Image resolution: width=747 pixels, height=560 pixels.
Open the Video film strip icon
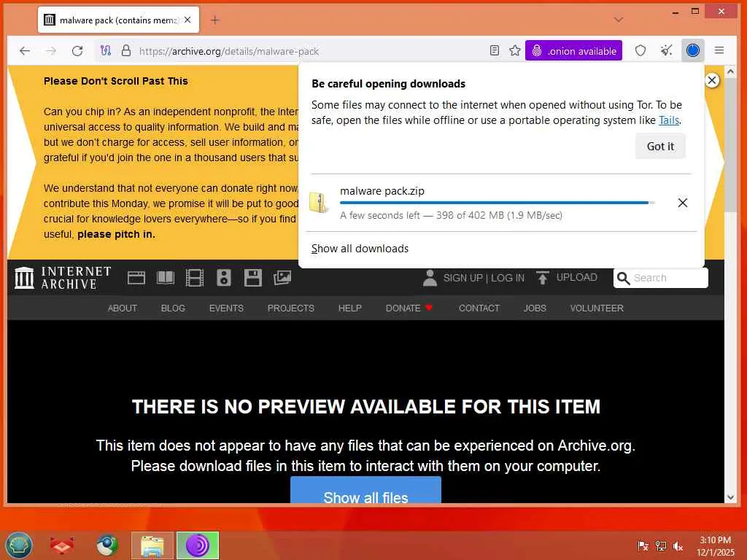tap(194, 278)
